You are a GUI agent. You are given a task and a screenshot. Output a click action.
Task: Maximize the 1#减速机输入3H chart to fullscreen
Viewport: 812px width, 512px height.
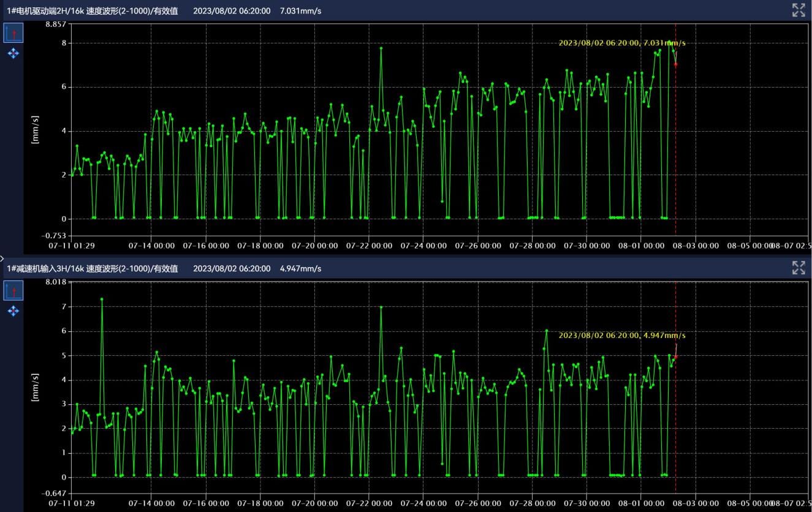[x=798, y=268]
